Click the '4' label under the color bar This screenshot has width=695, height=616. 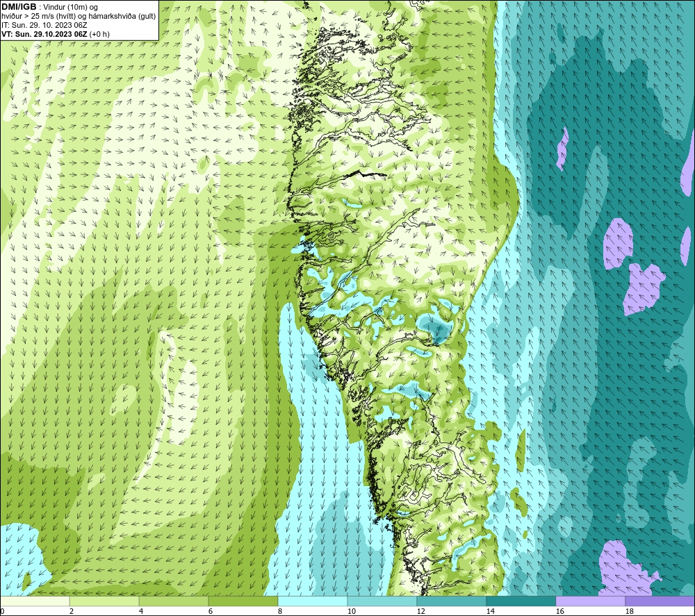[141, 611]
